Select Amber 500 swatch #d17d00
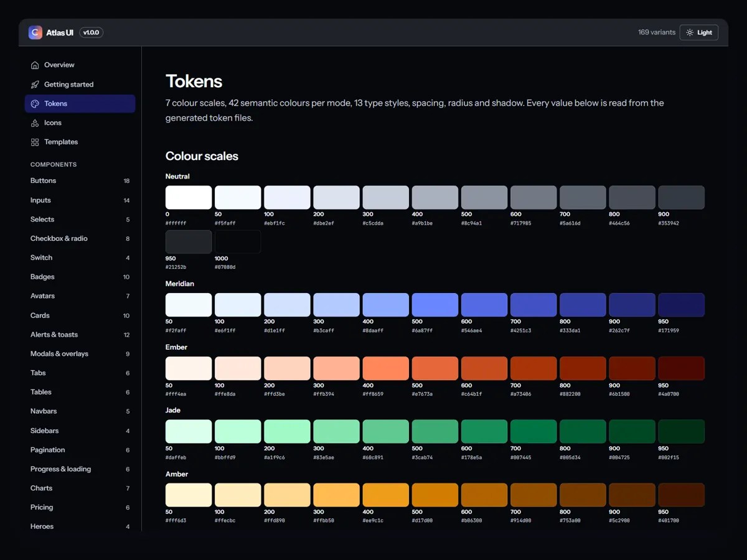 pos(435,495)
